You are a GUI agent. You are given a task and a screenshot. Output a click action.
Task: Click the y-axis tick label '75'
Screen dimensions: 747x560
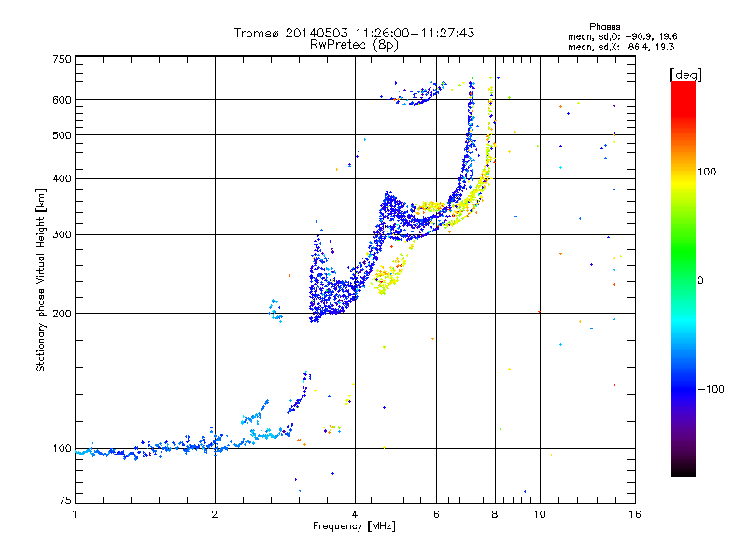coord(65,500)
